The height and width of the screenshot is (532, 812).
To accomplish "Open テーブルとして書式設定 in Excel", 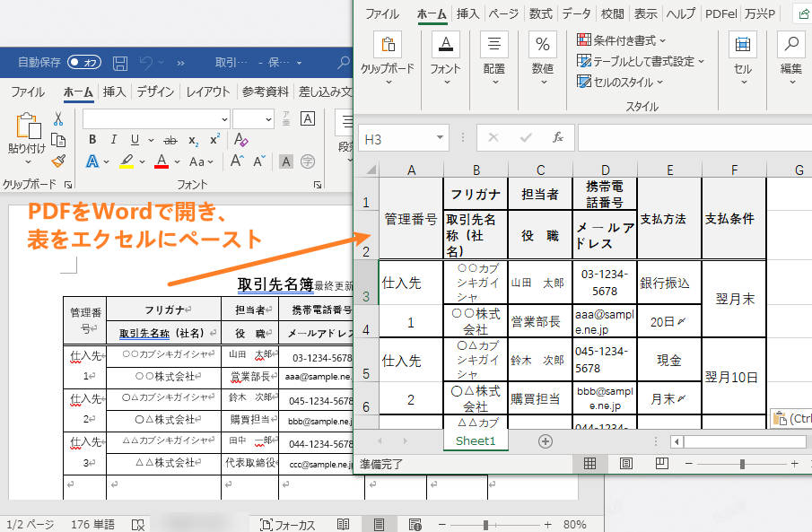I will [641, 61].
